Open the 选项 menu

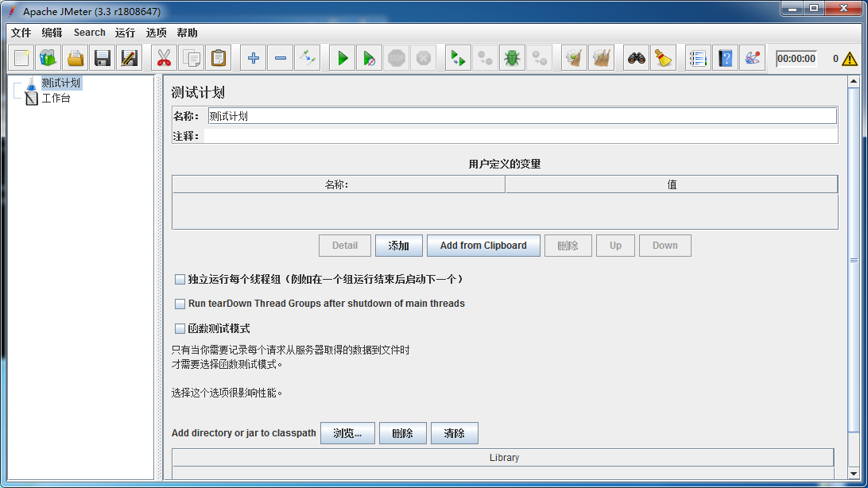coord(156,33)
